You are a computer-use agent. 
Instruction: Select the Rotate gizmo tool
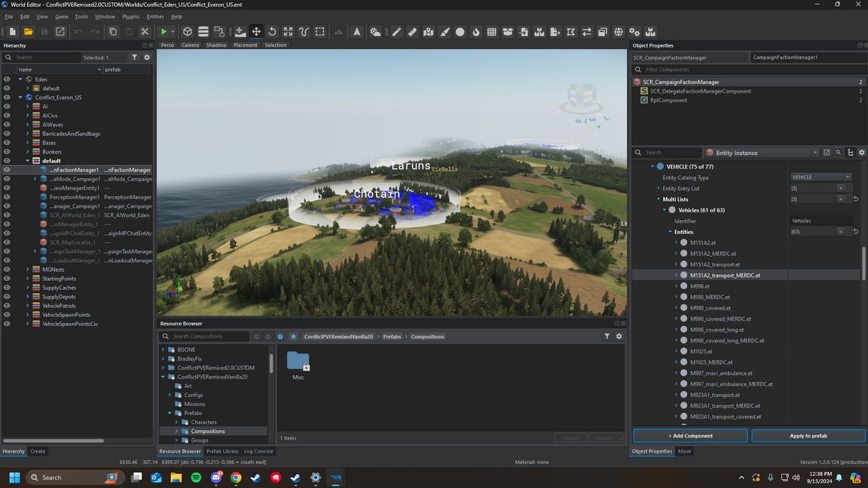click(272, 32)
